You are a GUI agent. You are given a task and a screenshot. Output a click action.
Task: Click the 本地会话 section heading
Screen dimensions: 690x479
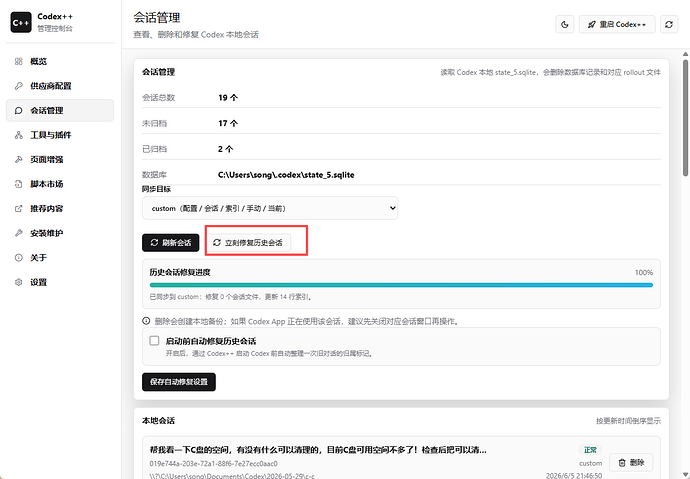click(158, 420)
